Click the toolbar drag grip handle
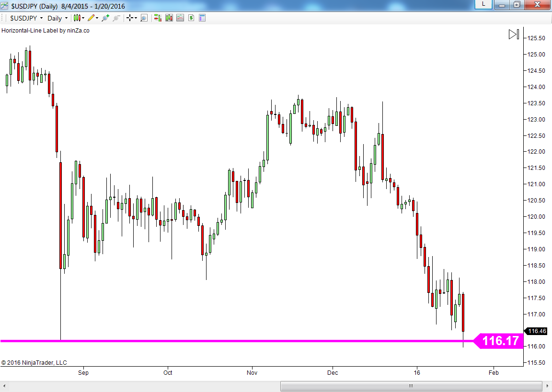 (x=2, y=18)
